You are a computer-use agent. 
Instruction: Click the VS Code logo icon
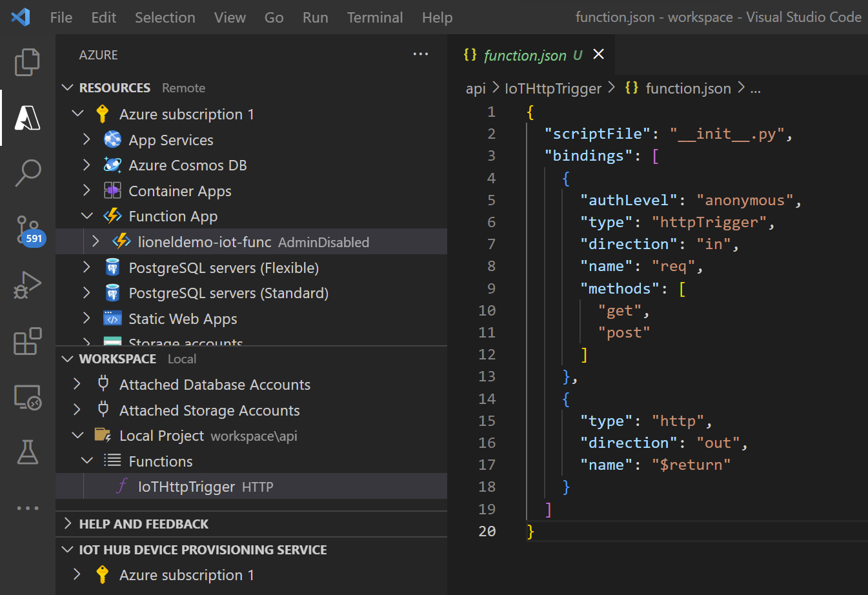(21, 17)
